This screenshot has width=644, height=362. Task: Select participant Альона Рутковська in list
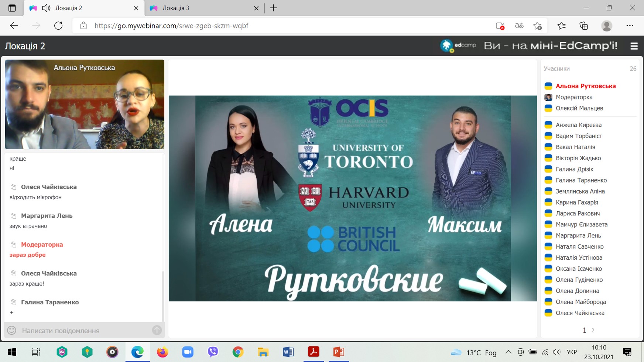click(x=586, y=86)
